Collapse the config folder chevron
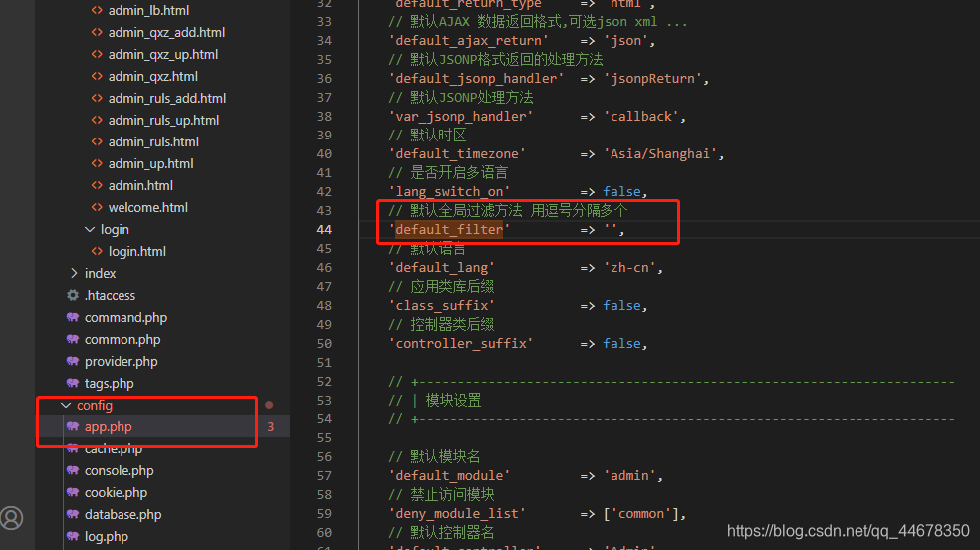Image resolution: width=980 pixels, height=550 pixels. coord(66,405)
